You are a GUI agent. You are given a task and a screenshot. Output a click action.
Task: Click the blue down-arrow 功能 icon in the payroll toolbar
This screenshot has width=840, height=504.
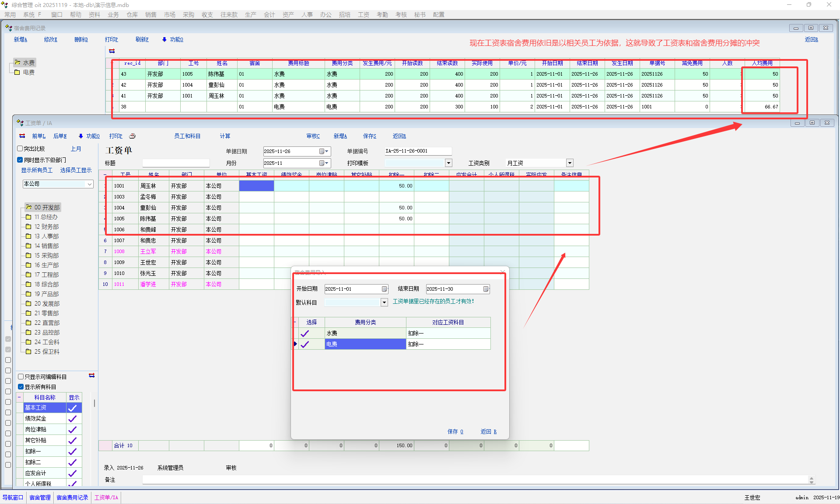point(81,136)
